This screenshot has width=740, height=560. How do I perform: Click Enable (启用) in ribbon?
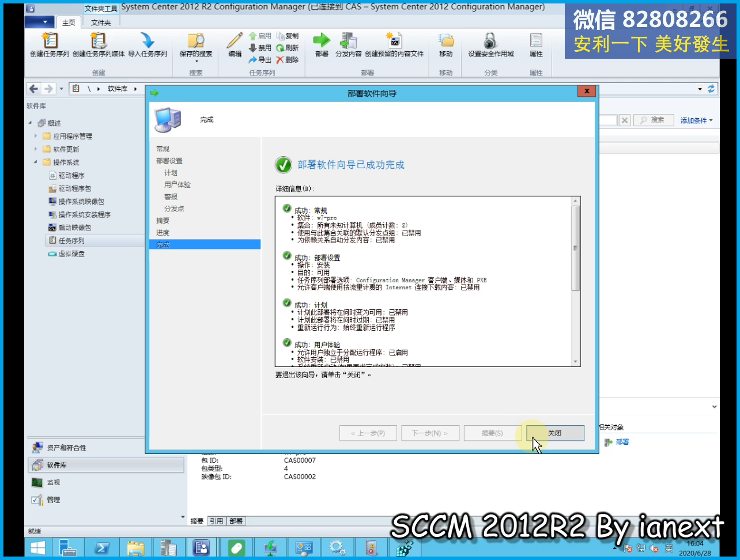pos(260,36)
